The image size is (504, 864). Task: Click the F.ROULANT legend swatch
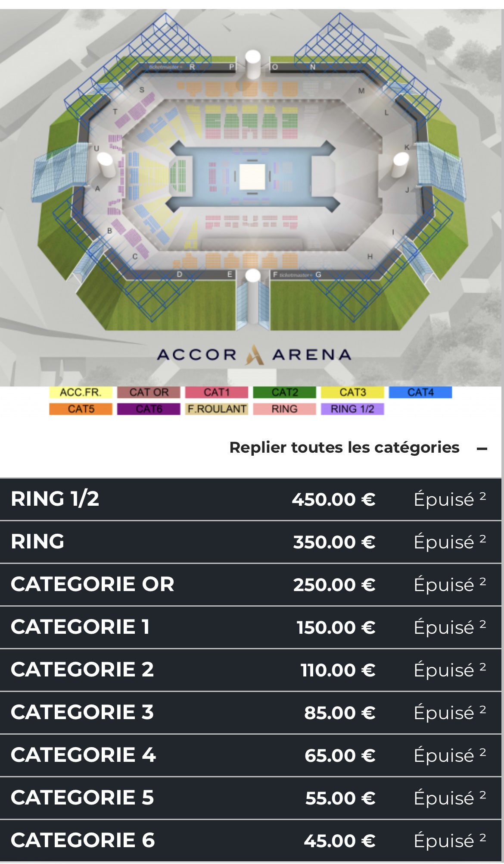pos(217,409)
